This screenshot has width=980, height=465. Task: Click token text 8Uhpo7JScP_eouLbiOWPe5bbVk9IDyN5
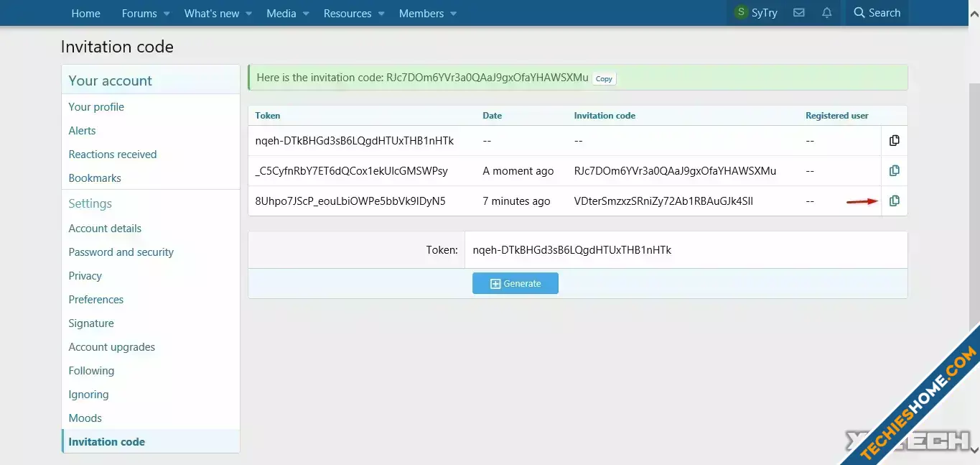click(350, 201)
